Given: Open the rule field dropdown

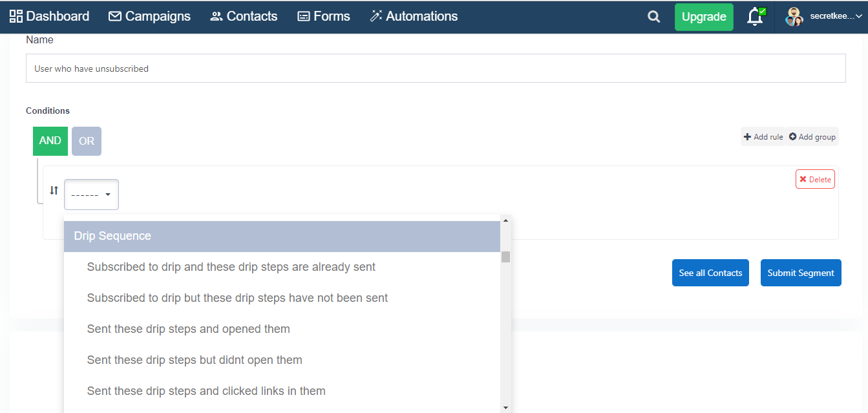Looking at the screenshot, I should pyautogui.click(x=91, y=195).
